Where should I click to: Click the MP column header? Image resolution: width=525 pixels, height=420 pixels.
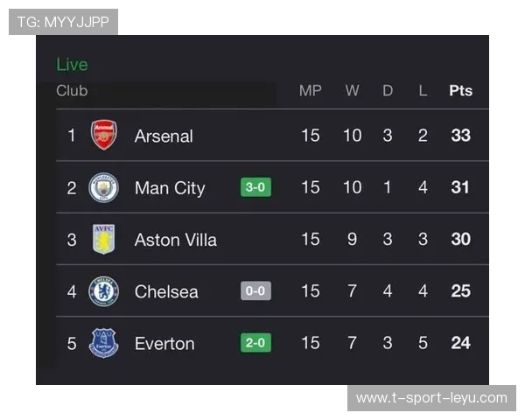point(311,91)
